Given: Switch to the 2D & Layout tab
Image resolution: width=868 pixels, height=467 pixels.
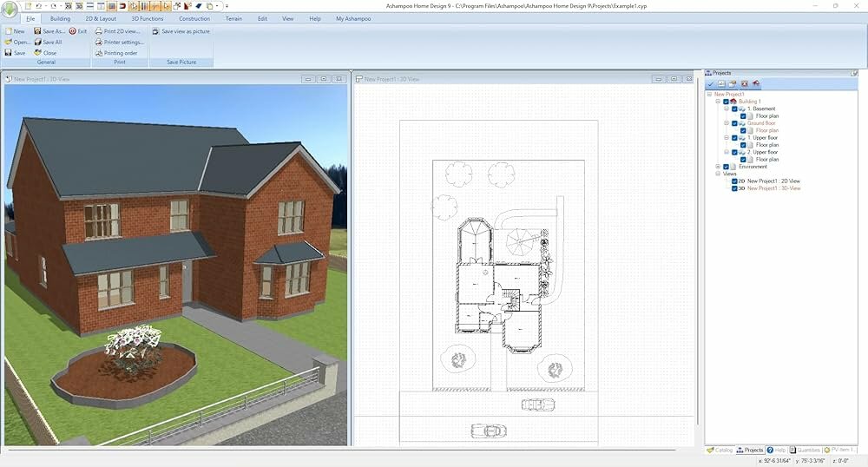Looking at the screenshot, I should [x=101, y=19].
